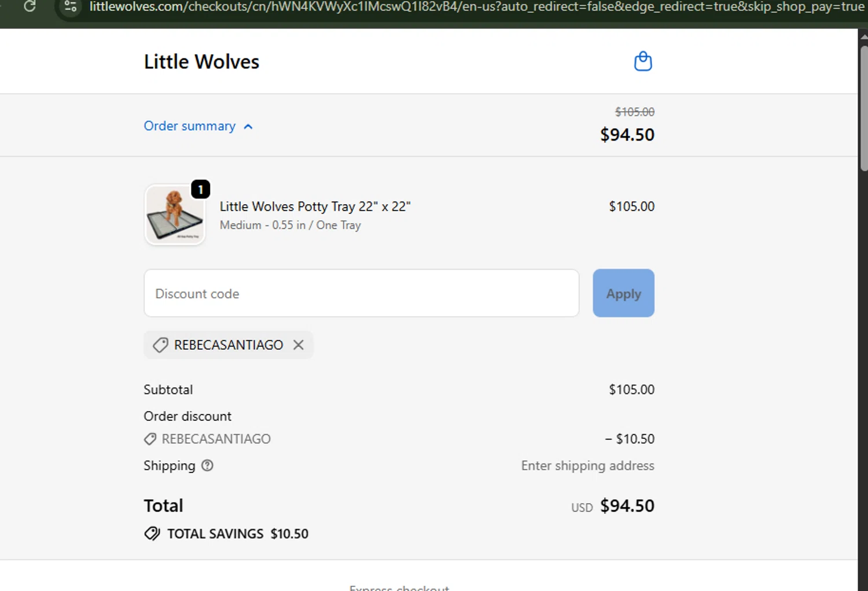The width and height of the screenshot is (868, 591).
Task: Click the tag icon on REBECASANTIAGO chip
Action: tap(160, 345)
